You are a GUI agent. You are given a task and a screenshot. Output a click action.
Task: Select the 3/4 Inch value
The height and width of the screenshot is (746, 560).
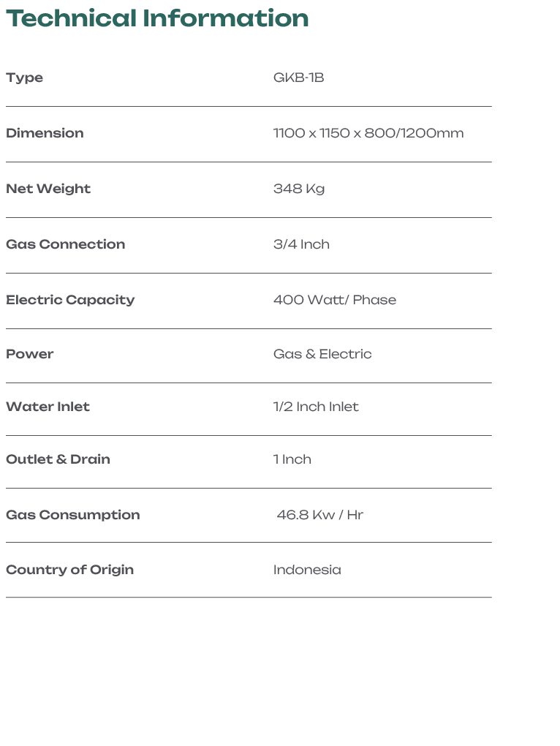(x=301, y=244)
